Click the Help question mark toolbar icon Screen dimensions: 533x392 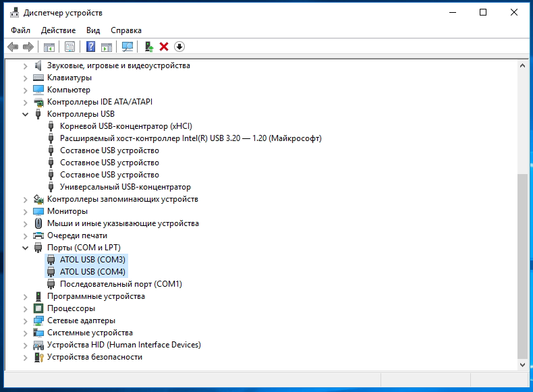[90, 47]
